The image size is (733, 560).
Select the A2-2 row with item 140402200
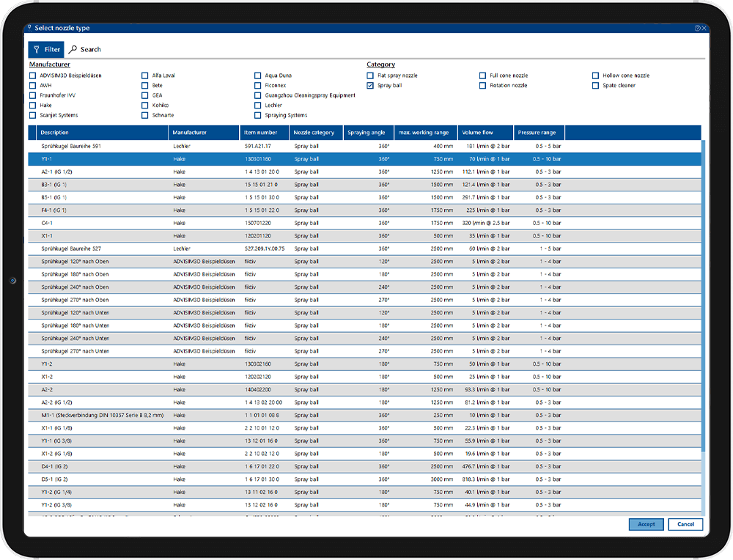(364, 390)
